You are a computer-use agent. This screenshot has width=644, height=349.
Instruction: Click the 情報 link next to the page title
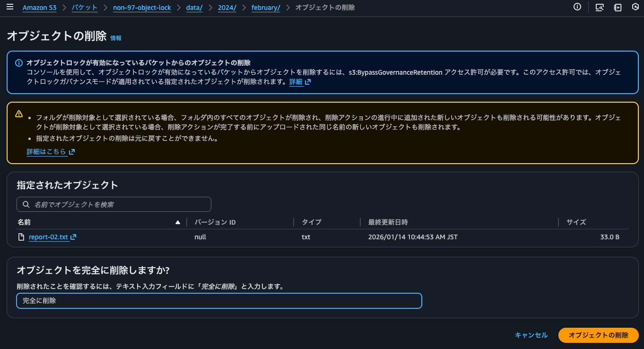pos(116,38)
